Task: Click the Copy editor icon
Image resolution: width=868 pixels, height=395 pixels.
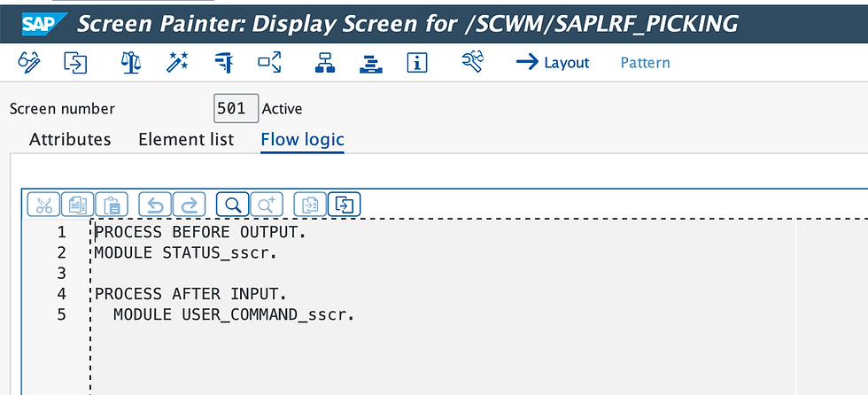Action: tap(78, 205)
